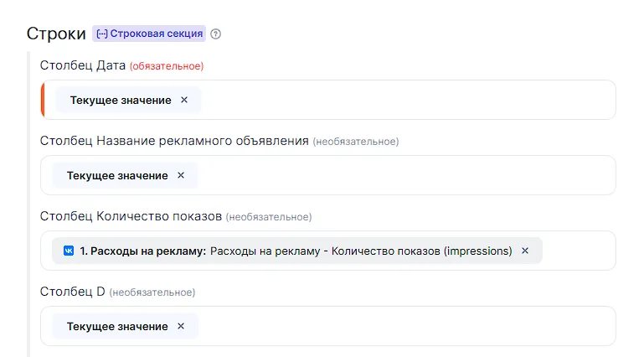Click the Столбец Название рекламного объявления label
The image size is (644, 357).
click(x=174, y=141)
